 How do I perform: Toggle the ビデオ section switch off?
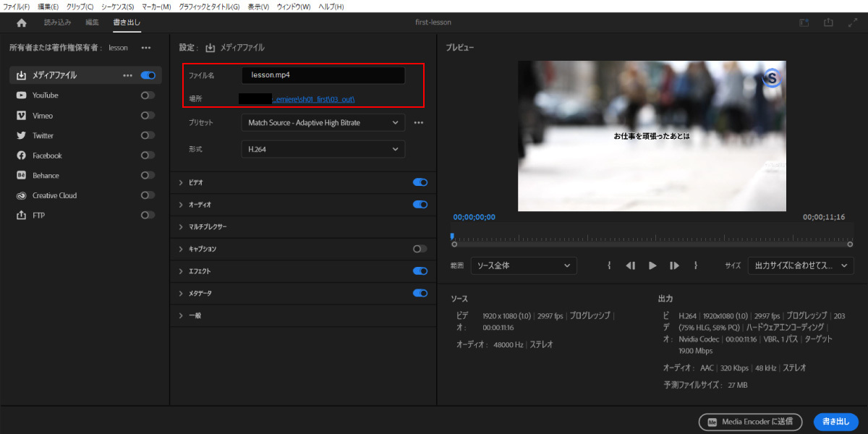tap(420, 183)
